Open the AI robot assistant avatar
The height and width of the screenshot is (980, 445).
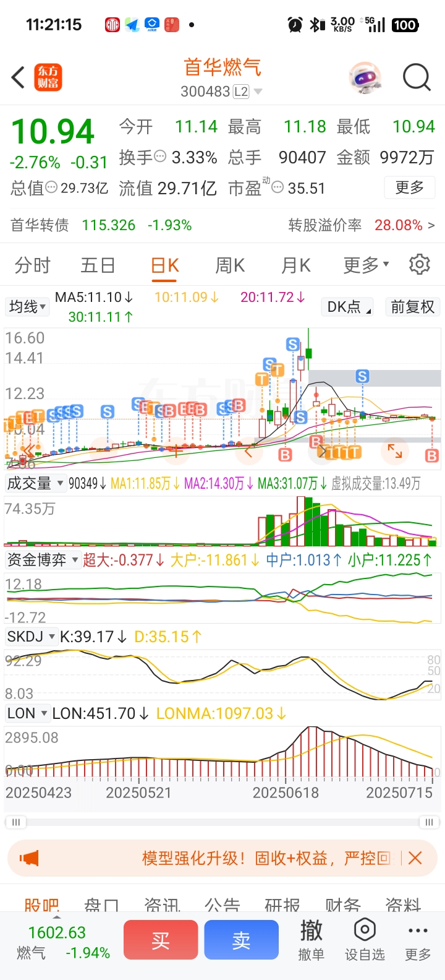tap(365, 78)
